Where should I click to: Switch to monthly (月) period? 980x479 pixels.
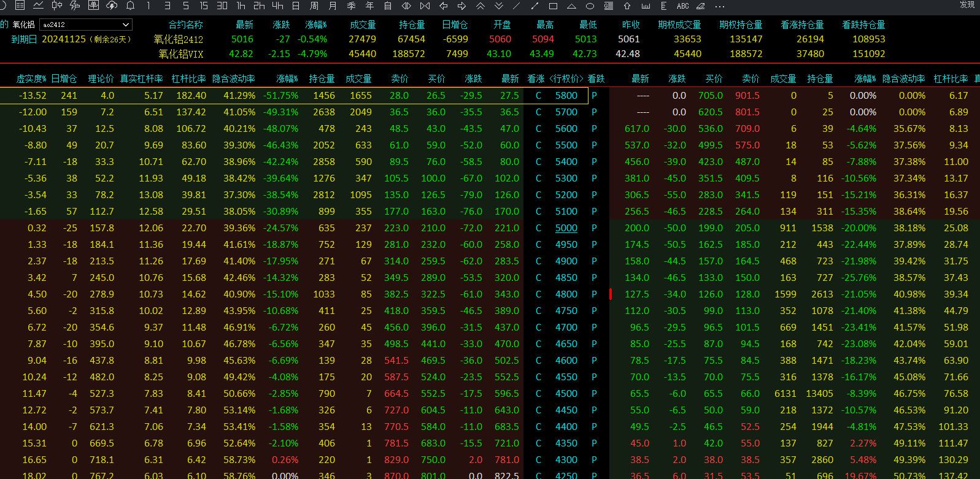pyautogui.click(x=333, y=6)
